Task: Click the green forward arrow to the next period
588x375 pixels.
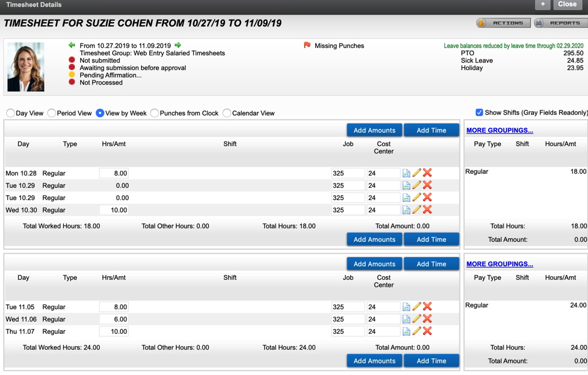Action: pos(178,45)
